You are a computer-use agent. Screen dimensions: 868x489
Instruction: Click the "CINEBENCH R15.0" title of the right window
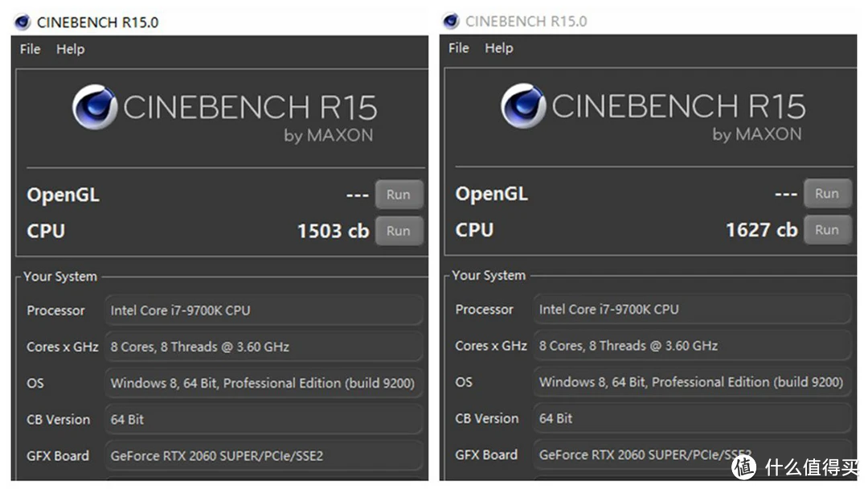coord(526,21)
